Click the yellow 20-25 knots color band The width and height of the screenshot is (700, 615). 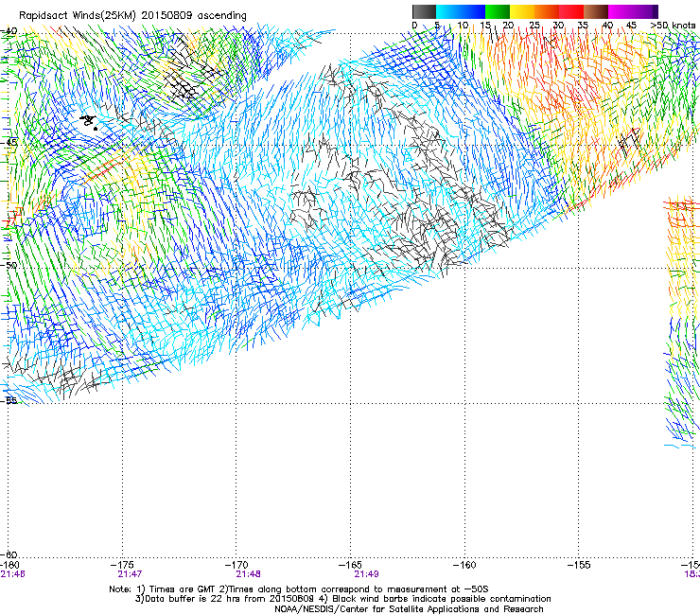[522, 11]
